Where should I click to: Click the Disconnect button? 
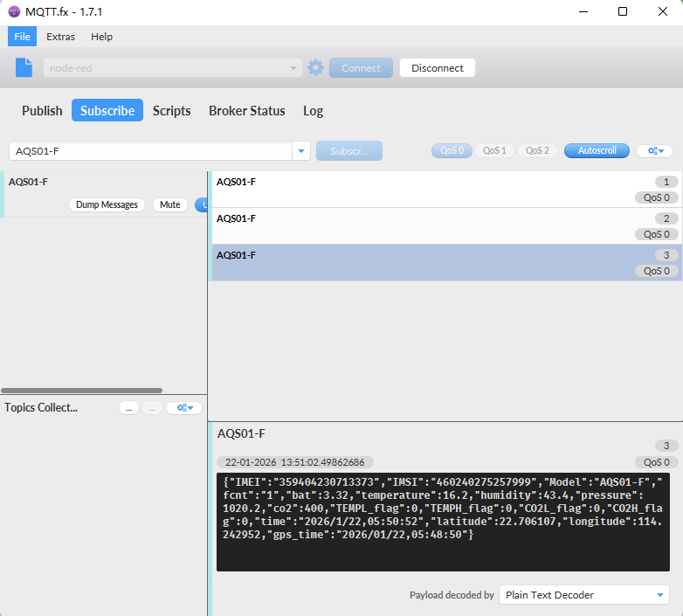[x=438, y=68]
